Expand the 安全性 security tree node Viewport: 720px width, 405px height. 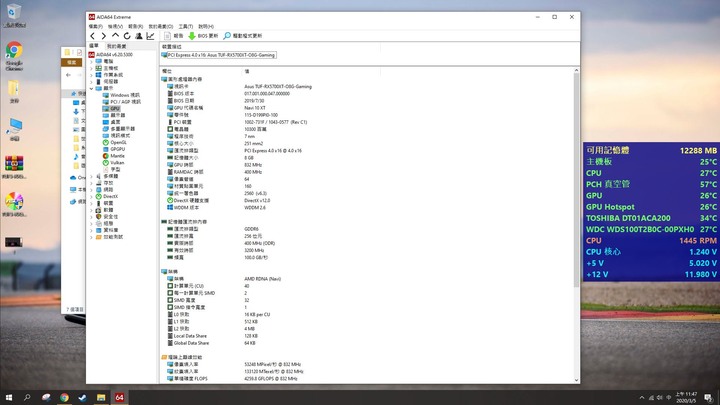point(91,217)
